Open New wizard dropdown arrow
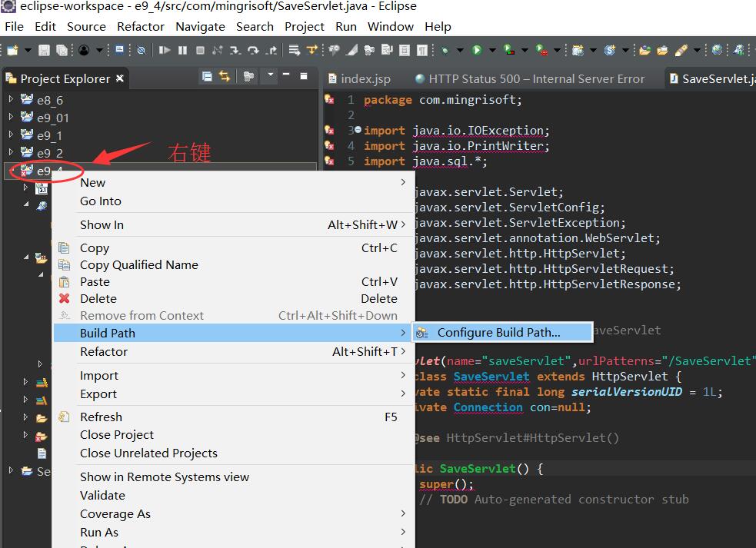This screenshot has width=756, height=548. (x=28, y=50)
